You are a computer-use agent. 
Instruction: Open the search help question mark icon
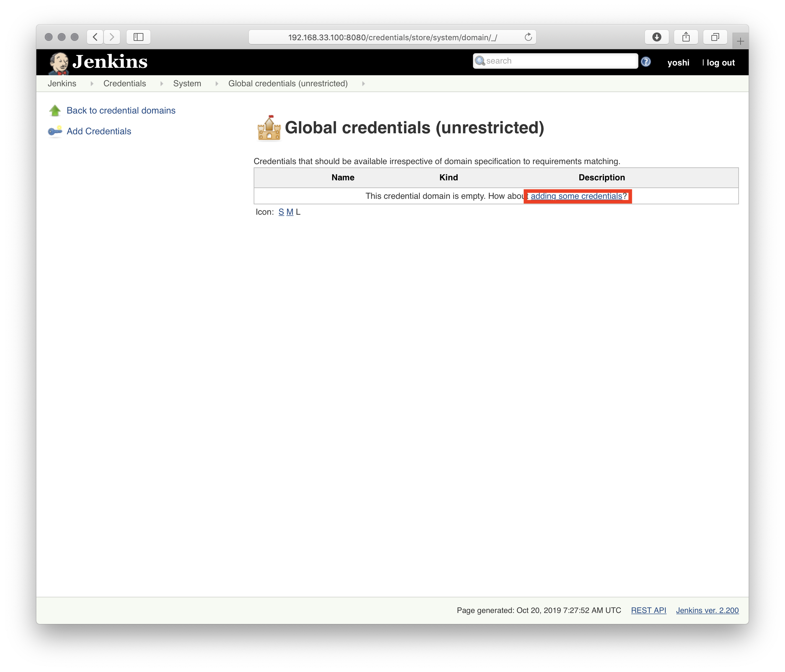(x=646, y=62)
